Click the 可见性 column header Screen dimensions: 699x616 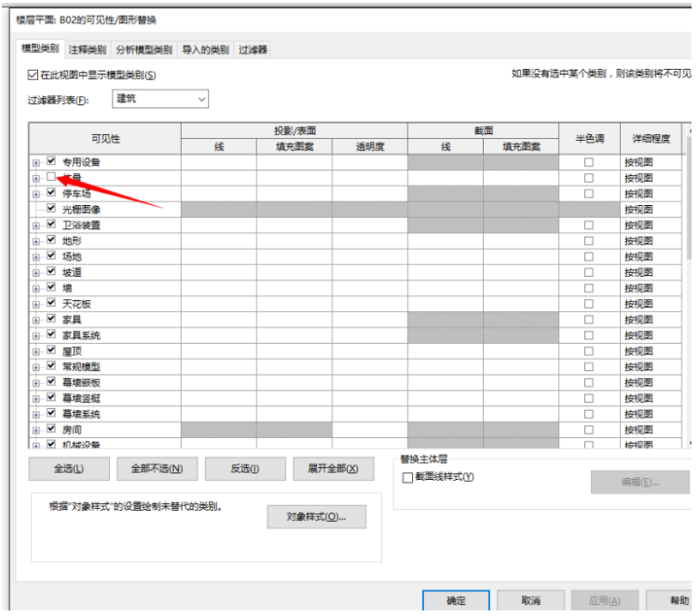(105, 139)
